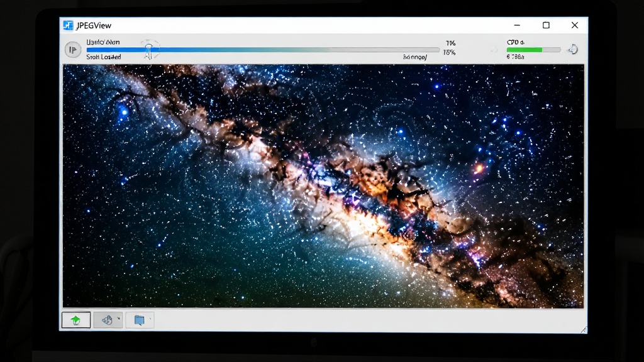Image resolution: width=644 pixels, height=362 pixels.
Task: Click the "Stoll Loaded" status text
Action: [104, 57]
